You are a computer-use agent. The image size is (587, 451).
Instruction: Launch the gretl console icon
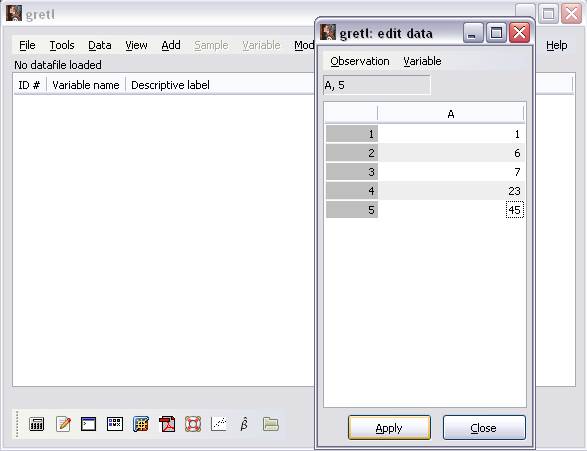coord(88,424)
